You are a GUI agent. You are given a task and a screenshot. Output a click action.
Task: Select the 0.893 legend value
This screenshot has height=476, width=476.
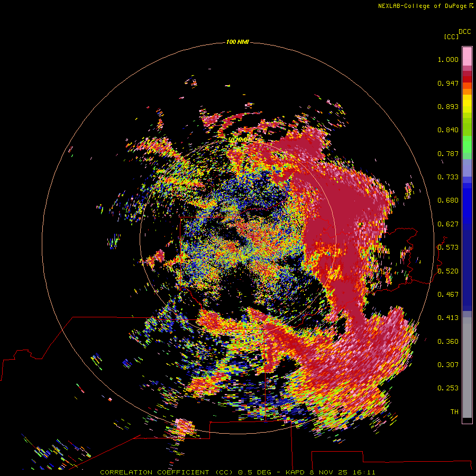(x=448, y=106)
